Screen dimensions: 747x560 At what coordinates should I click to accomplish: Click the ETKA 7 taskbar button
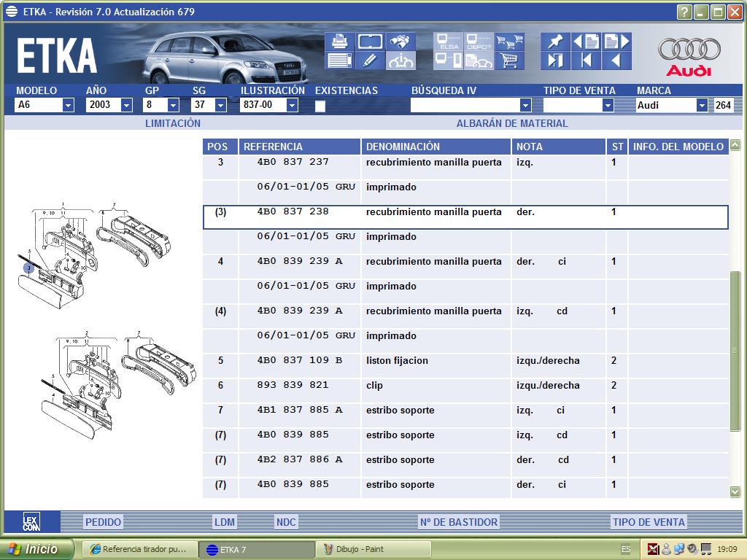(256, 549)
